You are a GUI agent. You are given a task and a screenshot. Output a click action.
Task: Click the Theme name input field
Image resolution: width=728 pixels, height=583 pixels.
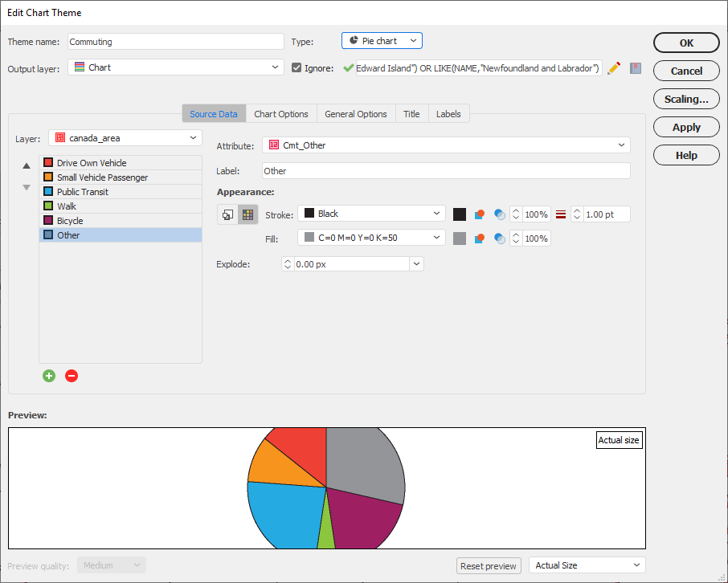point(175,41)
